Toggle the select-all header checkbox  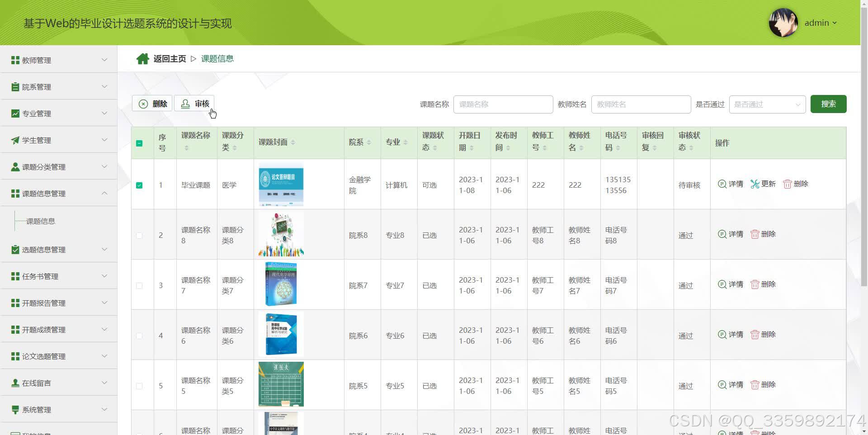(x=139, y=143)
